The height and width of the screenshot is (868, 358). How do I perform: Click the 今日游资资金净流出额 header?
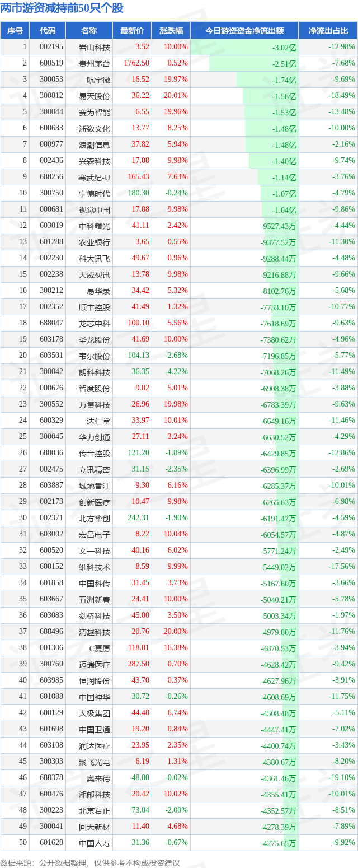pos(244,31)
